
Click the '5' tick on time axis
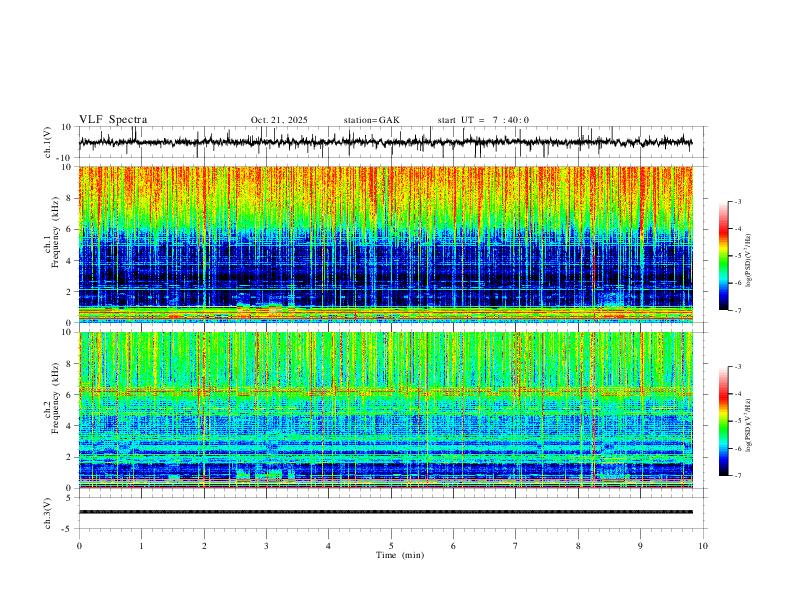[x=391, y=546]
